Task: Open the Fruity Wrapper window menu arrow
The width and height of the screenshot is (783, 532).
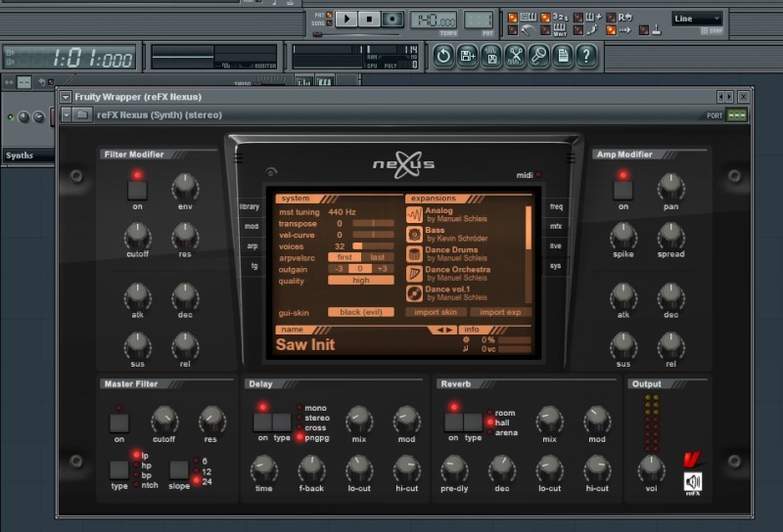Action: [66, 97]
